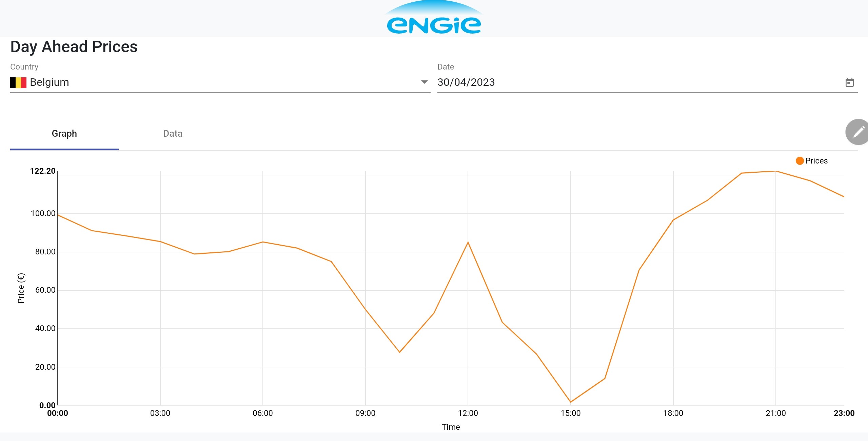Image resolution: width=868 pixels, height=441 pixels.
Task: Click the price spike at 12:00
Action: 468,242
